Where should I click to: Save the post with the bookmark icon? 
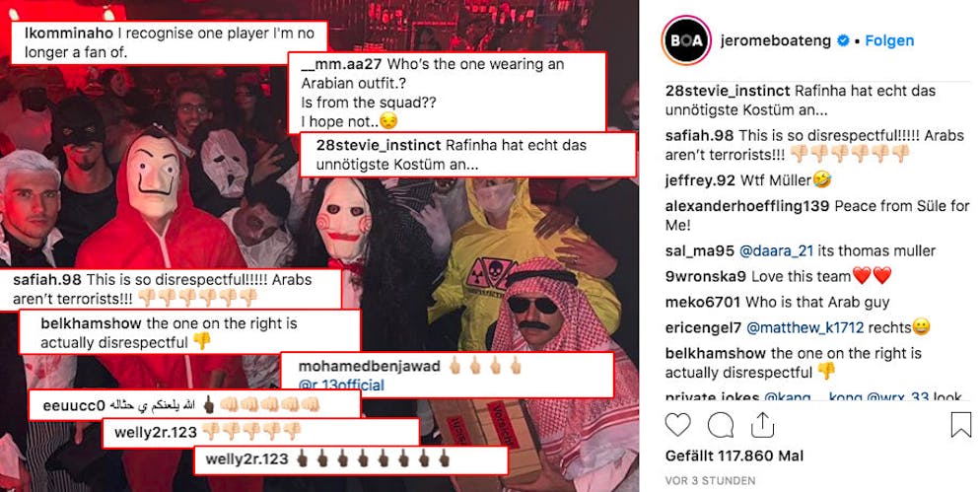coord(960,425)
